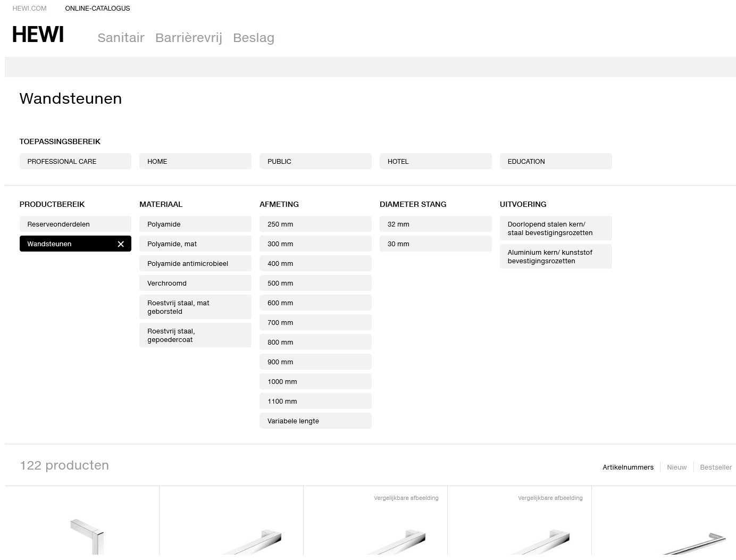Open the Barrièrevrij menu
736x560 pixels.
[188, 38]
